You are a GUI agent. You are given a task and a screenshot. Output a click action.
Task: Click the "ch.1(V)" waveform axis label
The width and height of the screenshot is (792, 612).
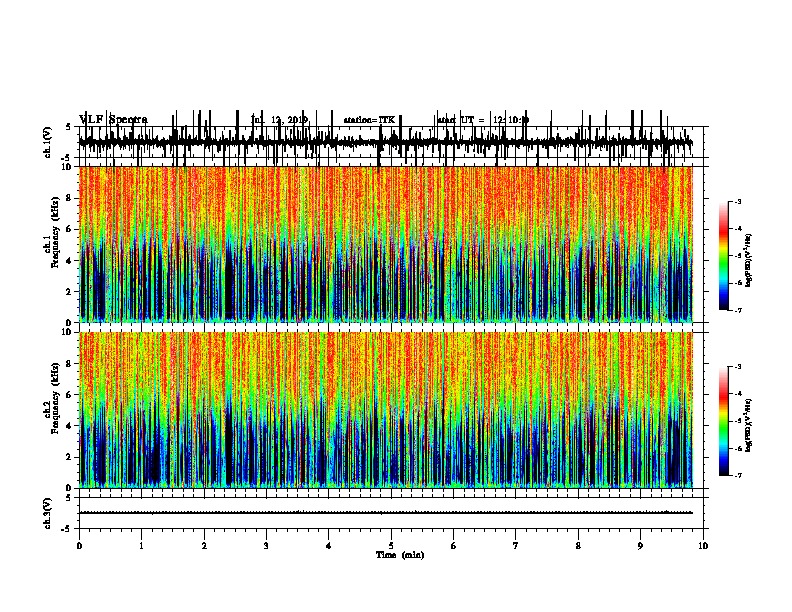pos(48,141)
